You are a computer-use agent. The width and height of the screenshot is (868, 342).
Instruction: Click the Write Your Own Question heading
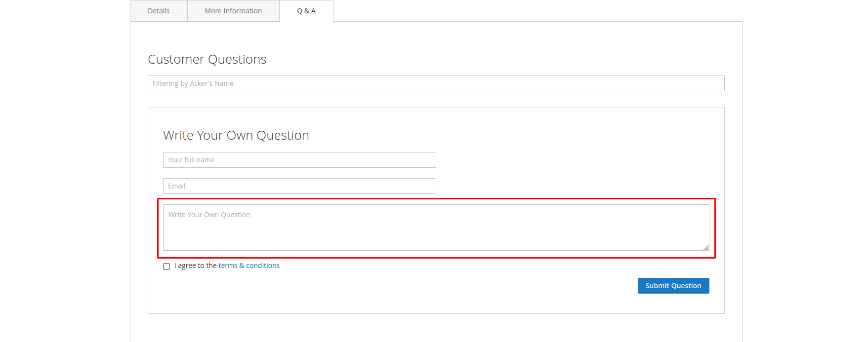(236, 135)
